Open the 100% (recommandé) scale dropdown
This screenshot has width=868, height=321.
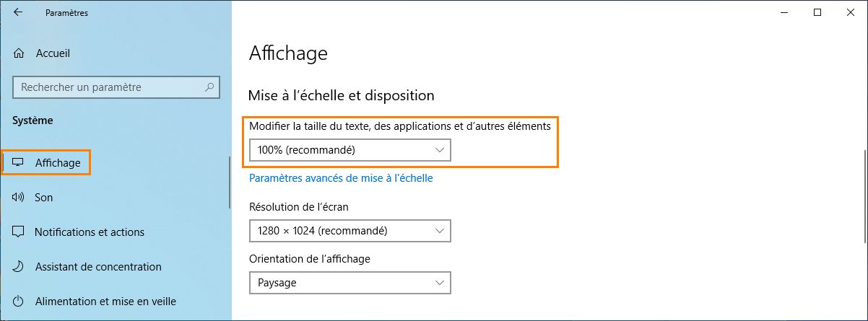pyautogui.click(x=350, y=150)
